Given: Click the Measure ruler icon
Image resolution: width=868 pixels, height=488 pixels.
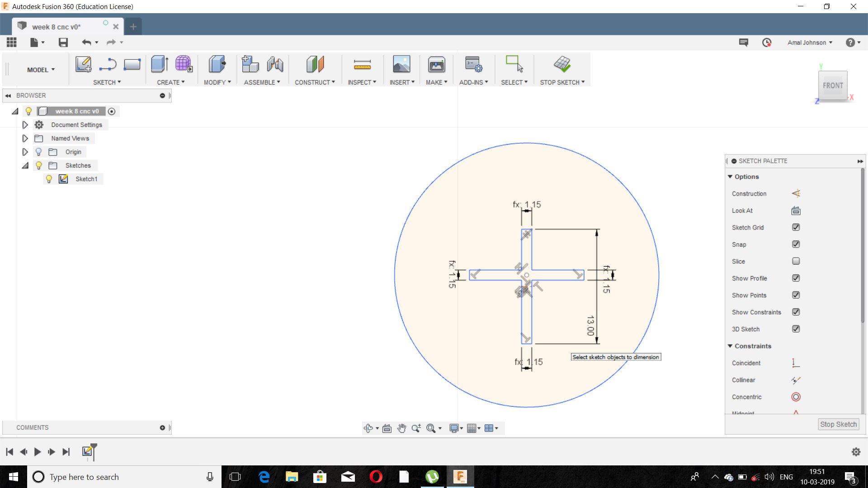Looking at the screenshot, I should pyautogui.click(x=362, y=64).
